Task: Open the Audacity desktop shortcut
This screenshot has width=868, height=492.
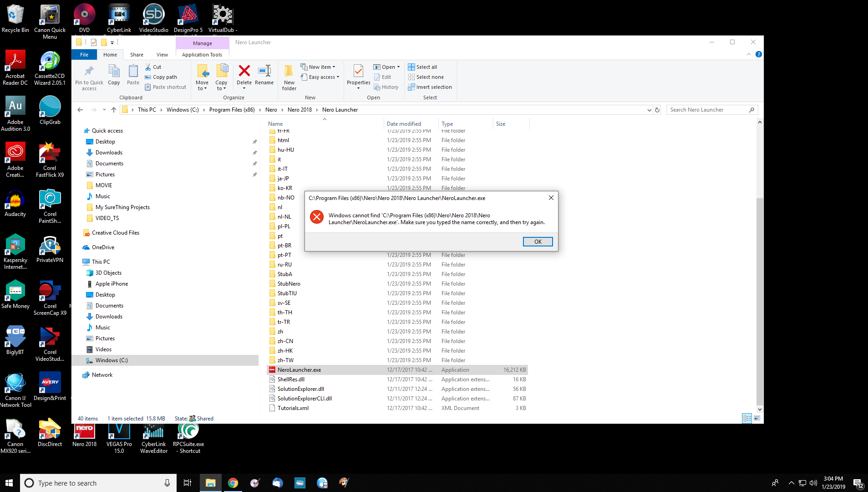Action: pyautogui.click(x=15, y=204)
